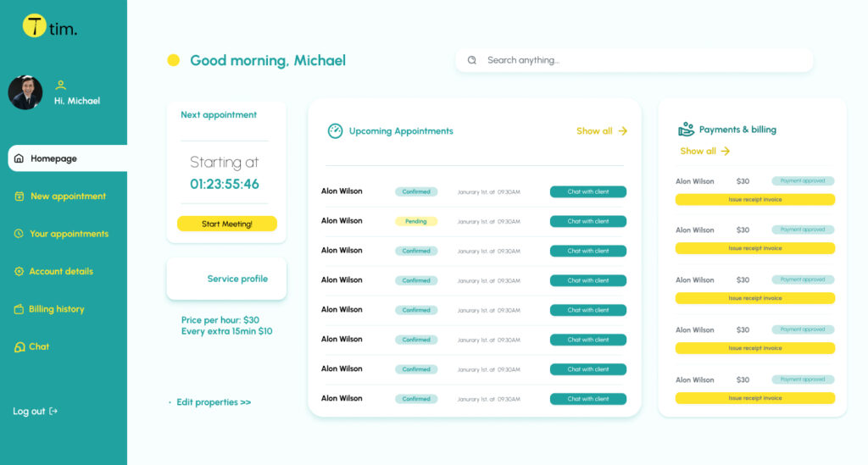
Task: Chat with client for the Pending appointment
Action: click(587, 221)
